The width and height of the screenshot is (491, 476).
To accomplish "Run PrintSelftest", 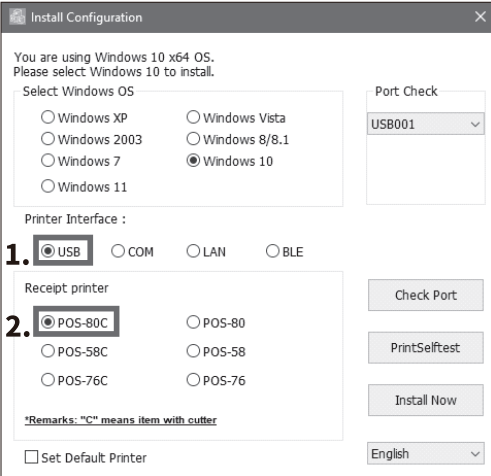I will point(426,348).
